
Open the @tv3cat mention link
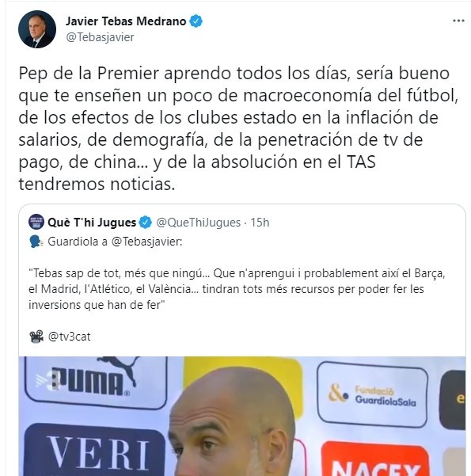(x=69, y=337)
